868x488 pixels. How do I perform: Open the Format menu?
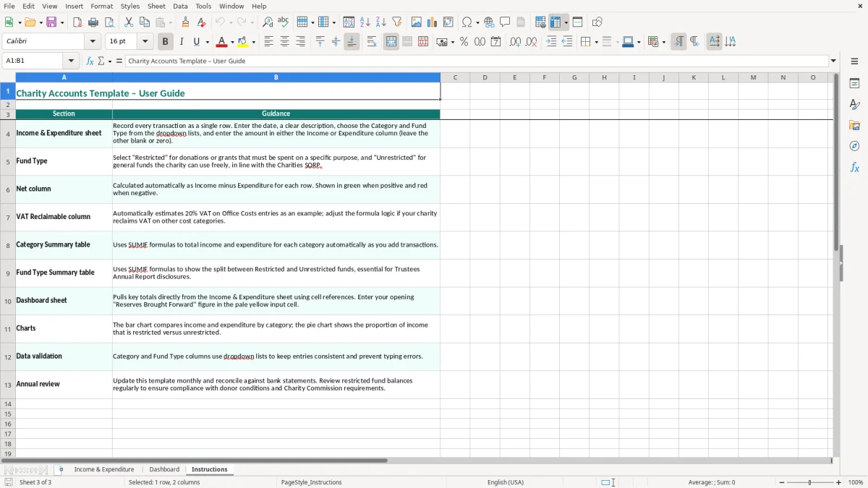click(x=101, y=6)
